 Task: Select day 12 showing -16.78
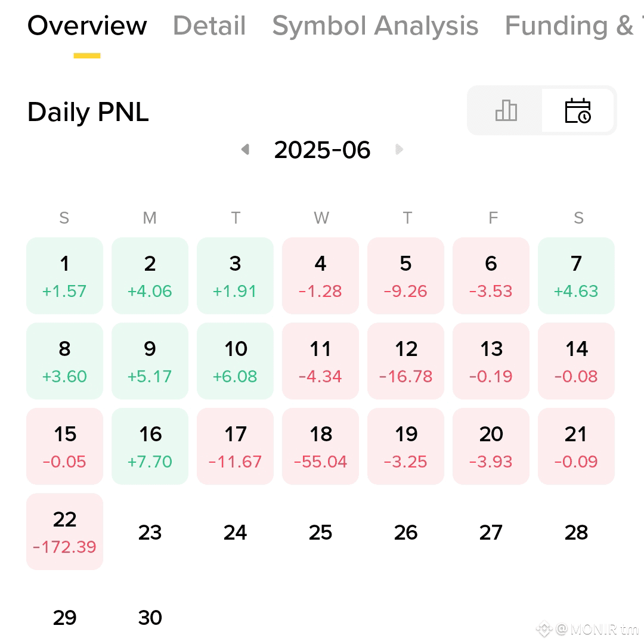pos(406,361)
